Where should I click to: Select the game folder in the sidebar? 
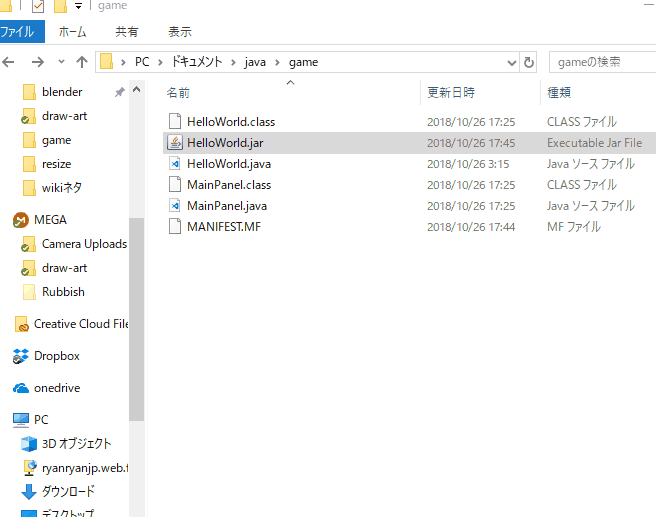tap(56, 140)
